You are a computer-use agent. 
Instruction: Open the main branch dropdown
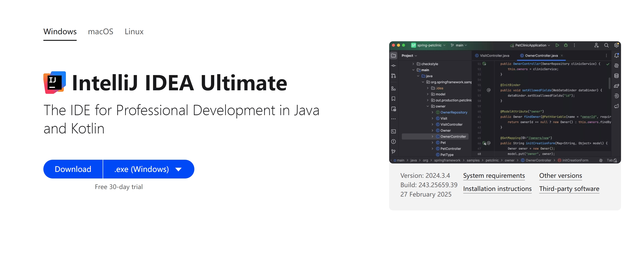[x=459, y=45]
